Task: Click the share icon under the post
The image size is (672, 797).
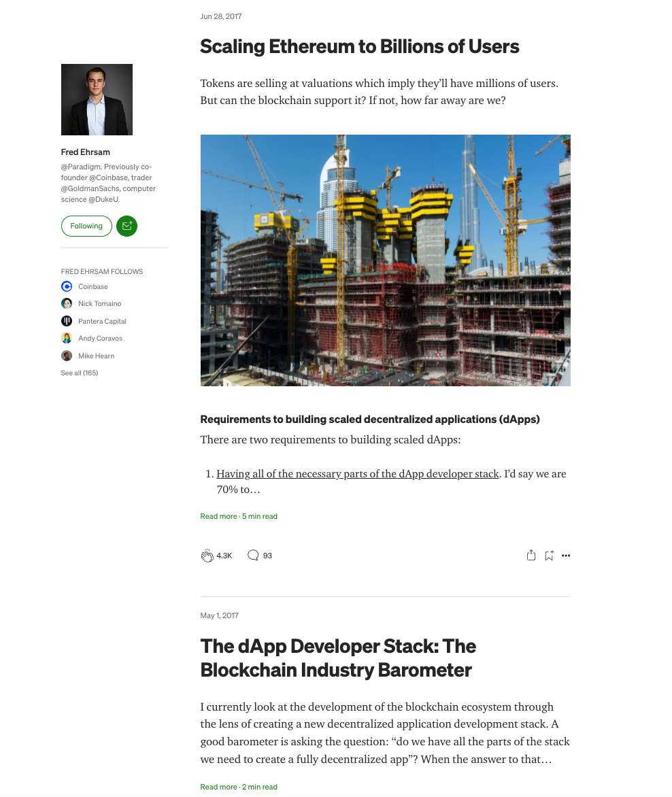Action: pyautogui.click(x=531, y=555)
